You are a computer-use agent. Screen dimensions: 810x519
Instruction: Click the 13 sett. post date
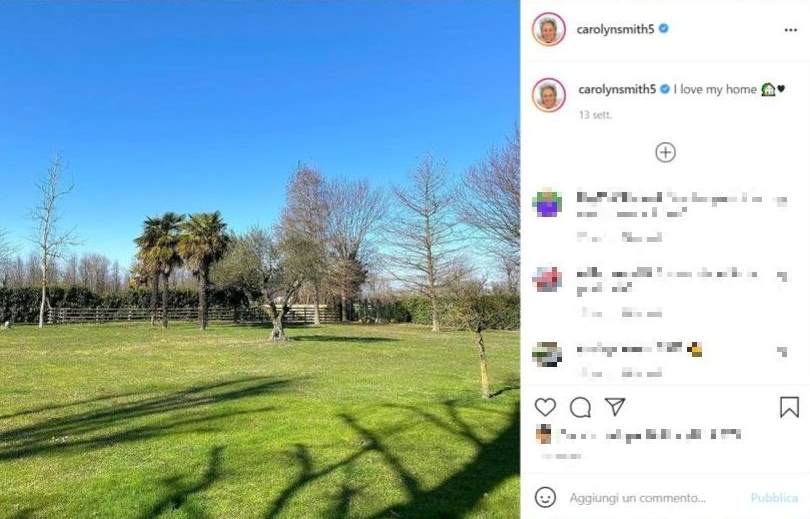595,115
